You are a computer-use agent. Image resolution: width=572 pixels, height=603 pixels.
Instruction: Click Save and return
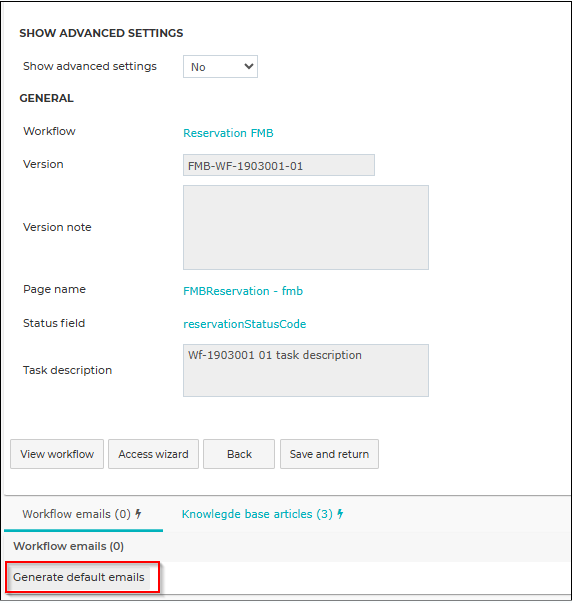329,454
